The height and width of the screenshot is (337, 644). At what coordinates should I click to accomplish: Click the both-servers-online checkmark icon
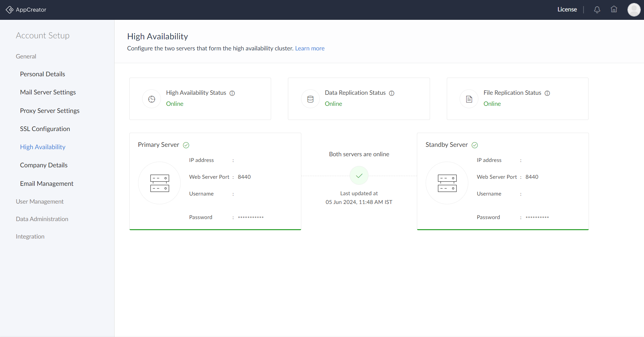(x=359, y=175)
